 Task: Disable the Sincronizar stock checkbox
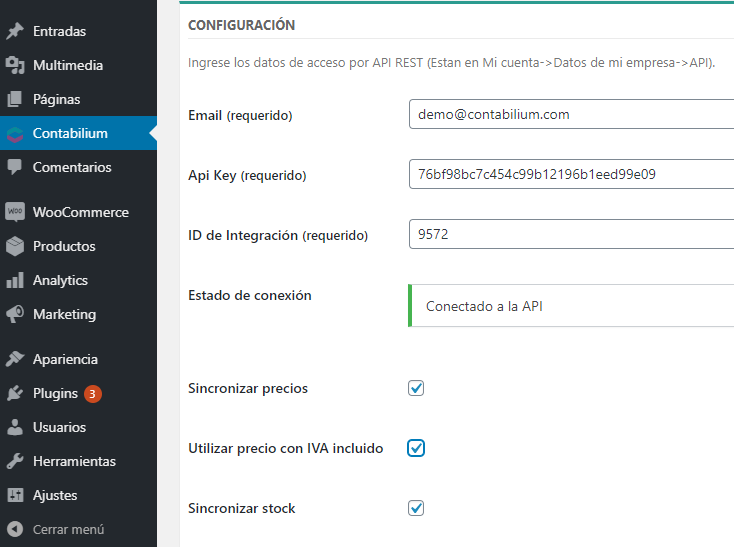pyautogui.click(x=416, y=508)
